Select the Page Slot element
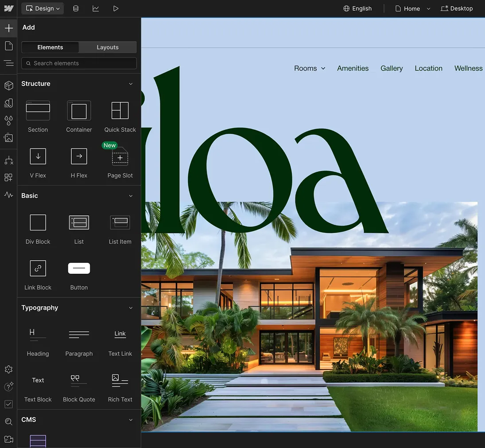This screenshot has width=485, height=448. pos(120,163)
